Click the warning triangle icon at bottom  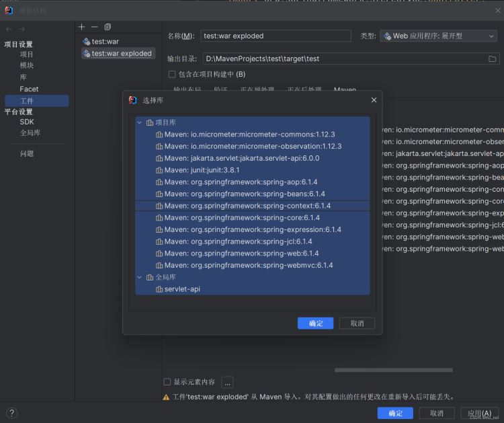coord(166,397)
